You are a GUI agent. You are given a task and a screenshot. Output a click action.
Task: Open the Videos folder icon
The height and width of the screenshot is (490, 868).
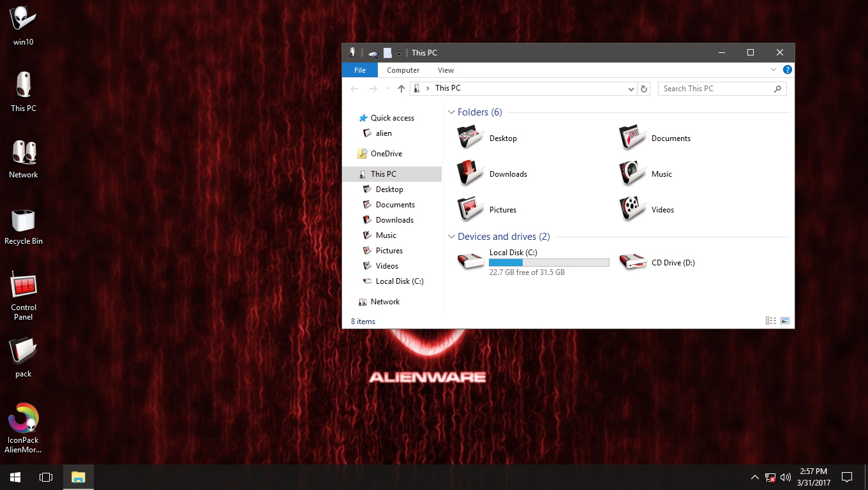[632, 209]
